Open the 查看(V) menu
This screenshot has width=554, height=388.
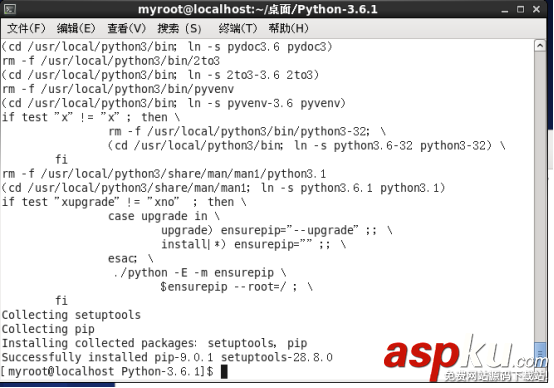[126, 28]
